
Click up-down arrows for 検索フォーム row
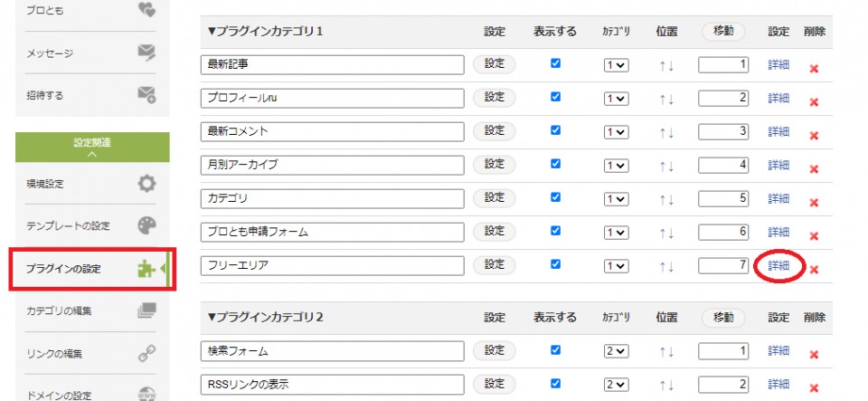point(666,352)
